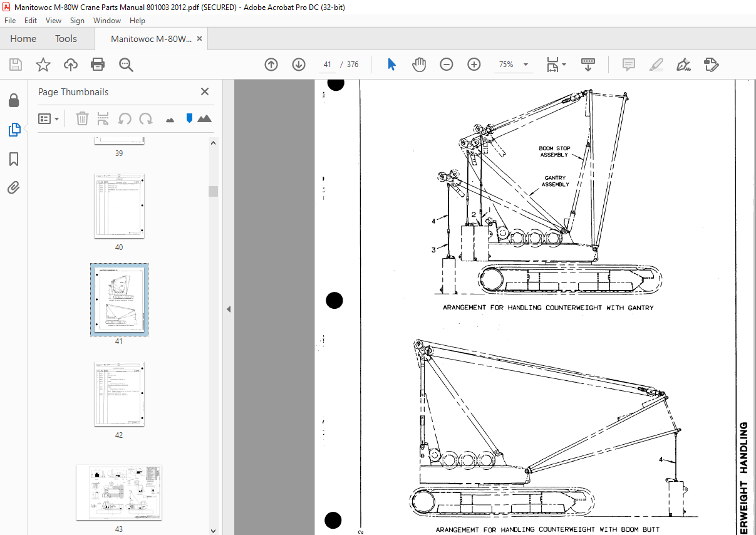Select the Selection arrow tool

click(x=392, y=65)
